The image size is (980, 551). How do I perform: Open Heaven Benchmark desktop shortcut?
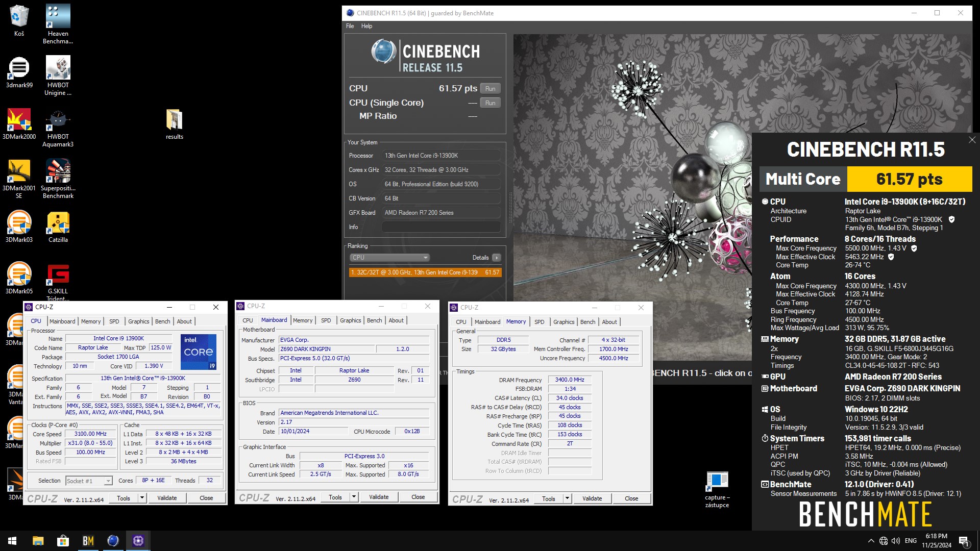[58, 24]
